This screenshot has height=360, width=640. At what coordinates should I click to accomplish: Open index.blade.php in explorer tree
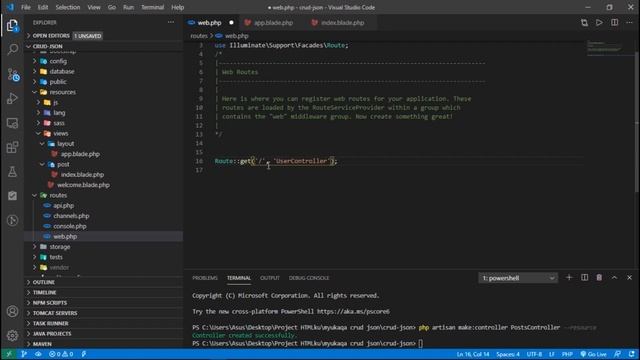pos(82,174)
